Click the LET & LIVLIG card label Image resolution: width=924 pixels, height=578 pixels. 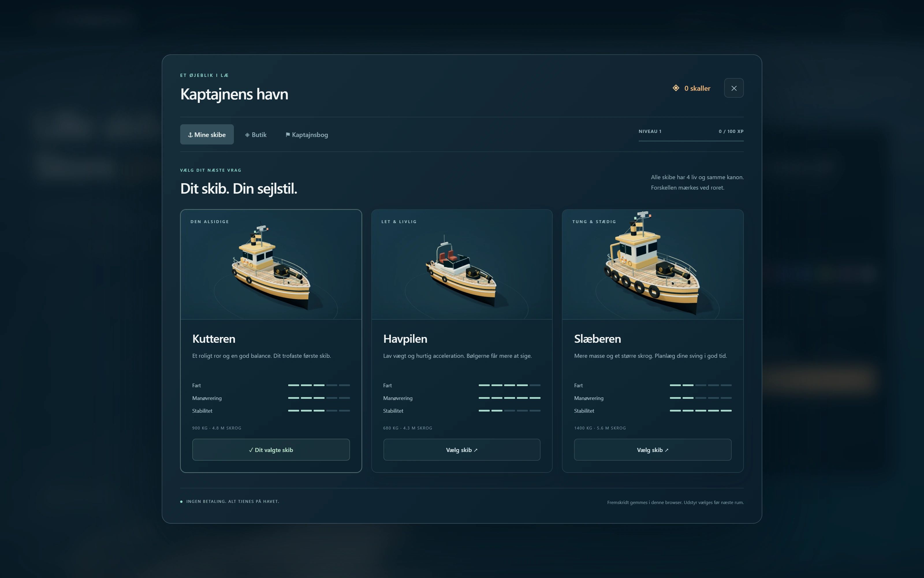[x=399, y=222]
